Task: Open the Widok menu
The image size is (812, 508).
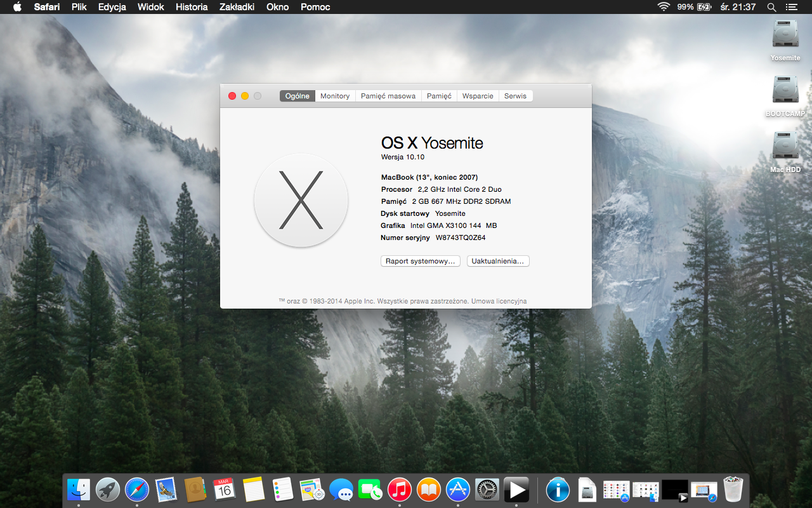Action: pos(151,7)
